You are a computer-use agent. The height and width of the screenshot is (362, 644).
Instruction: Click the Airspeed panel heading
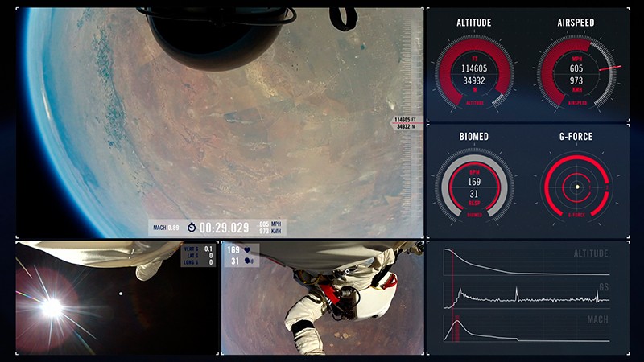(576, 23)
